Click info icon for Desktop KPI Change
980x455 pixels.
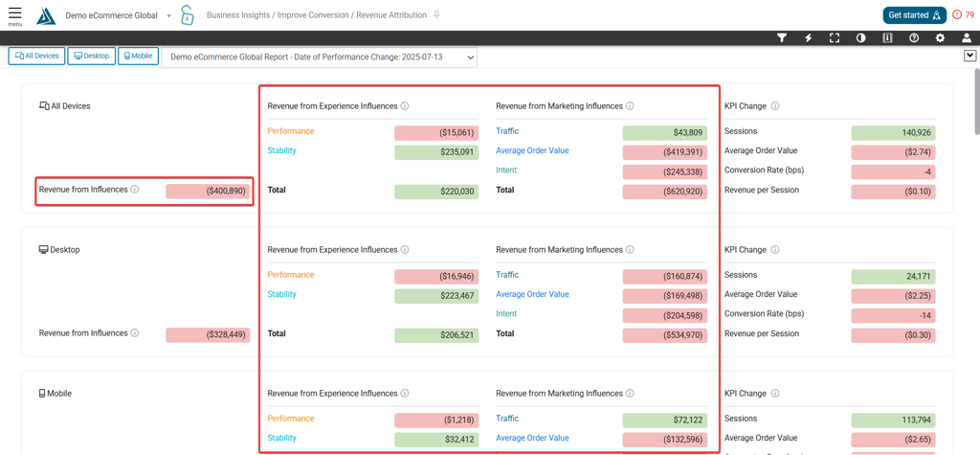click(775, 250)
